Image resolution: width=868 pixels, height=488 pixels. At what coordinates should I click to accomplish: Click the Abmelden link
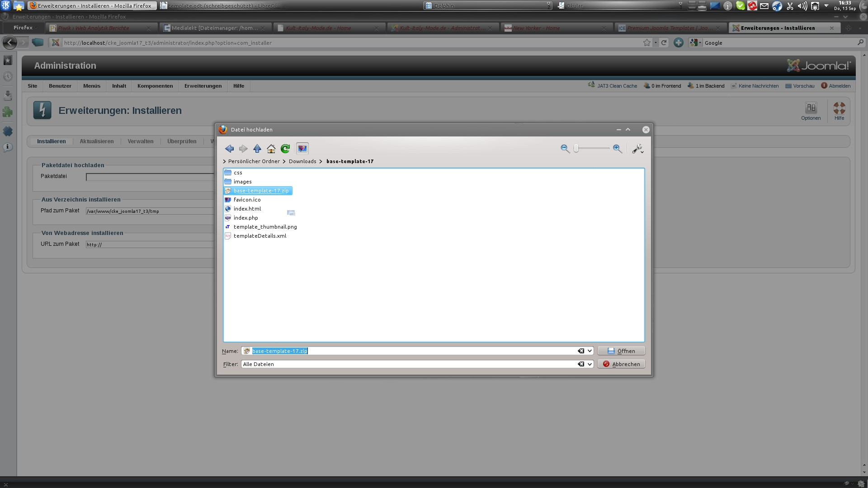pyautogui.click(x=835, y=86)
